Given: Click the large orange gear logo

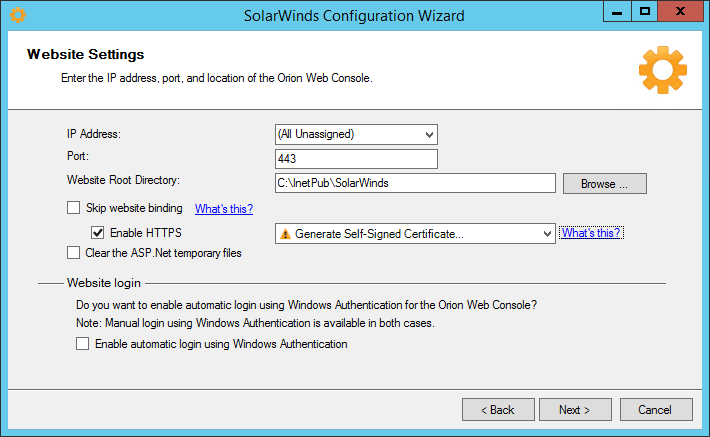Looking at the screenshot, I should pos(662,70).
